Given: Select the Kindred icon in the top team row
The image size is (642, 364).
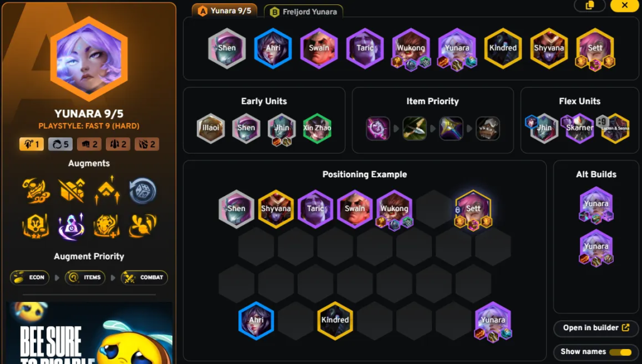Looking at the screenshot, I should pyautogui.click(x=503, y=48).
